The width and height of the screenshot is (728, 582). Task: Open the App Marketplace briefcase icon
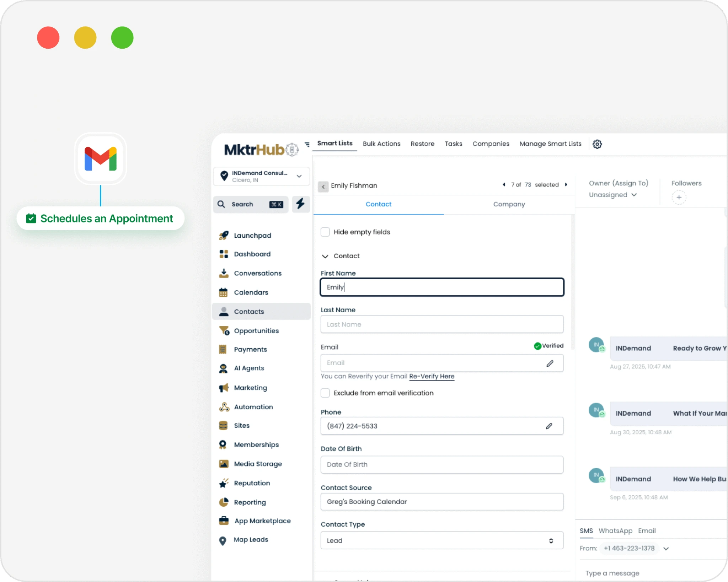coord(224,521)
